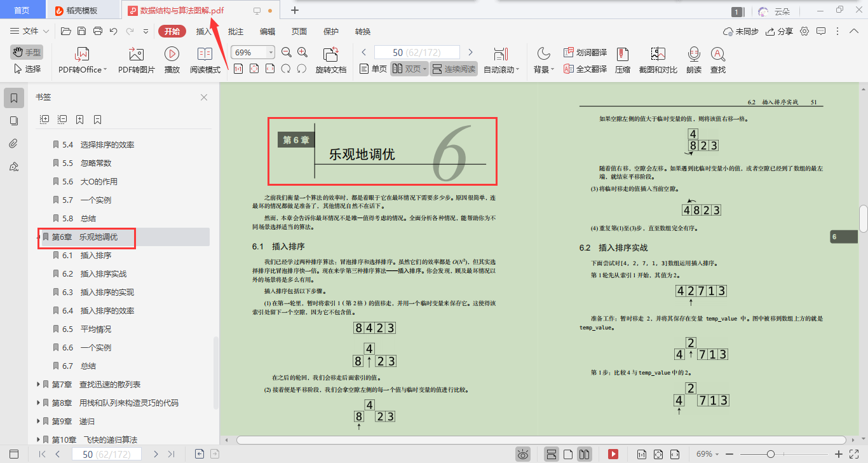868x463 pixels.
Task: Switch to the 页面 ribbon tab
Action: 299,31
